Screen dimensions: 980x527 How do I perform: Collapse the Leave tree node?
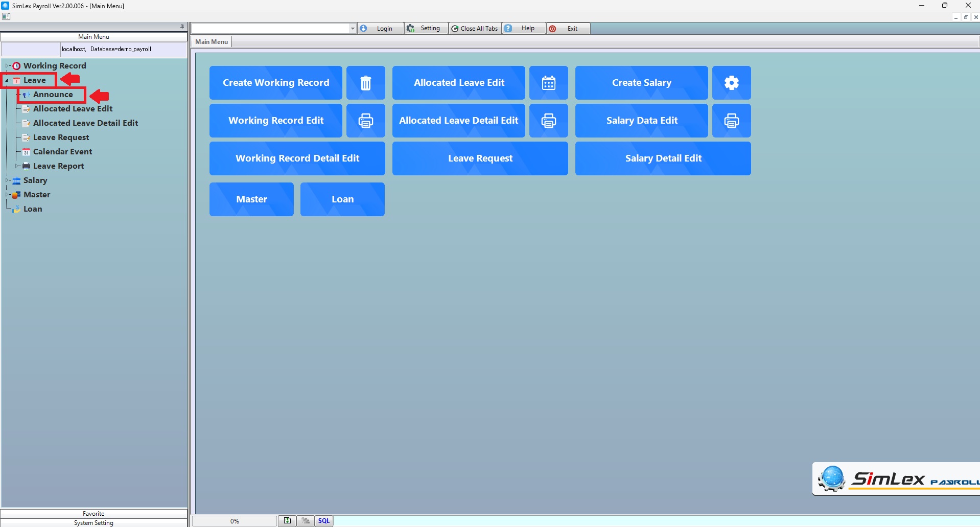[x=7, y=80]
